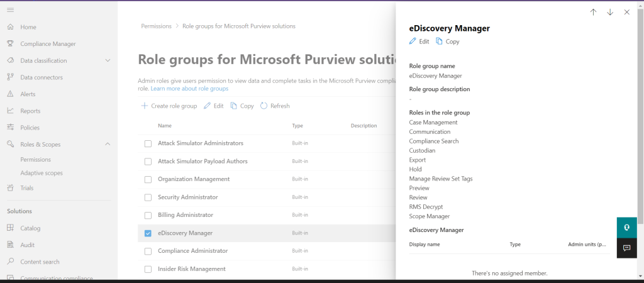
Task: Click the Policies sliders icon
Action: pos(11,128)
